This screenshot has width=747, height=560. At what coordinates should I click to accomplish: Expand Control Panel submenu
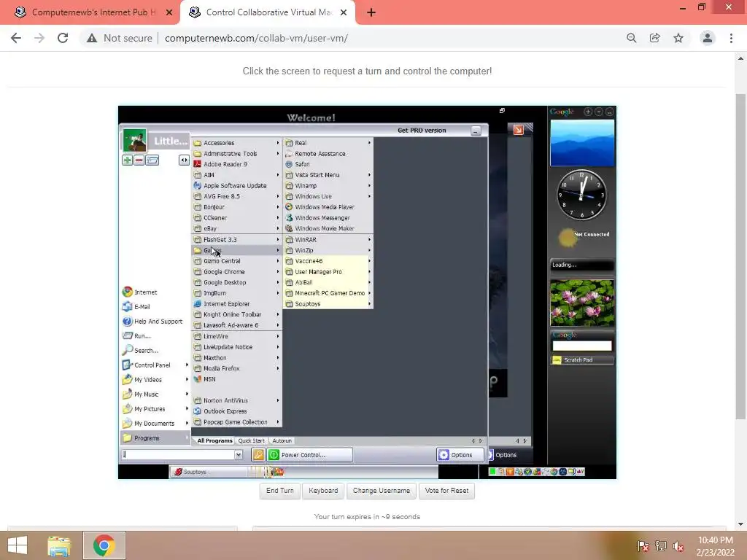pyautogui.click(x=155, y=365)
